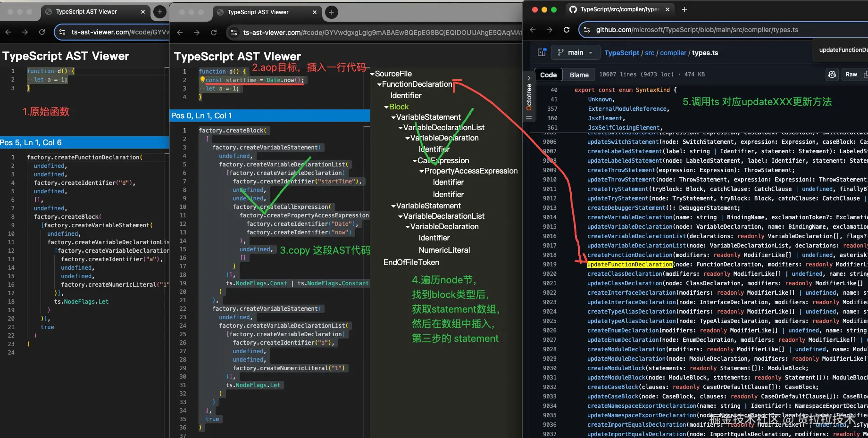Toggle the GitHub file tree panel icon
The height and width of the screenshot is (438, 868).
(542, 52)
